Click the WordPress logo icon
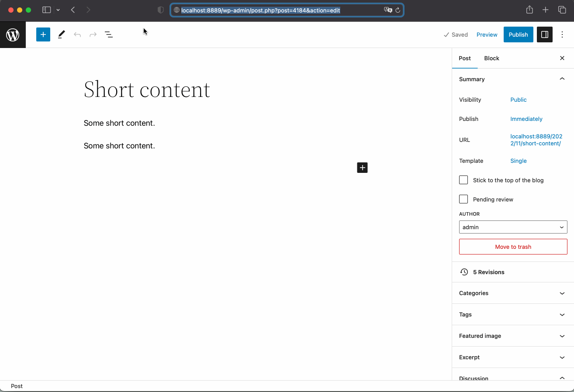Screen dimensions: 574x392 click(x=13, y=34)
